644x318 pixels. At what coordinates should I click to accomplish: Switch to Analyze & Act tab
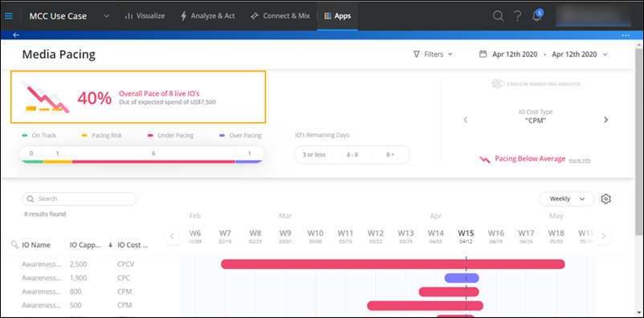(x=207, y=16)
